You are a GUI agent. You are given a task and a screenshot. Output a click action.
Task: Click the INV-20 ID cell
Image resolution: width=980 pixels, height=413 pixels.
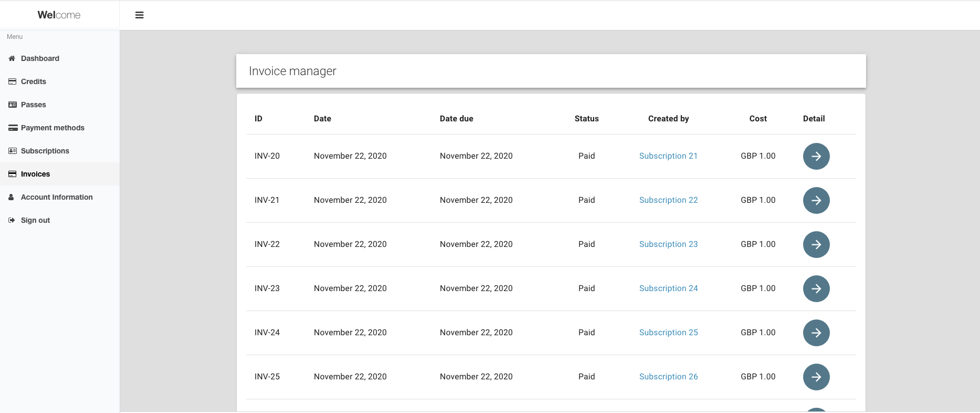point(267,156)
